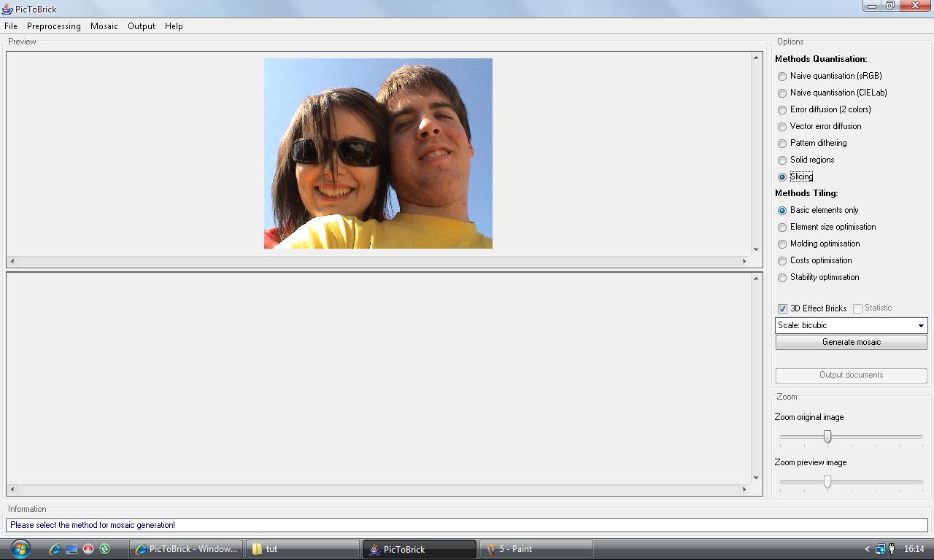The image size is (934, 560).
Task: Select the Slicing radio button
Action: pyautogui.click(x=782, y=176)
